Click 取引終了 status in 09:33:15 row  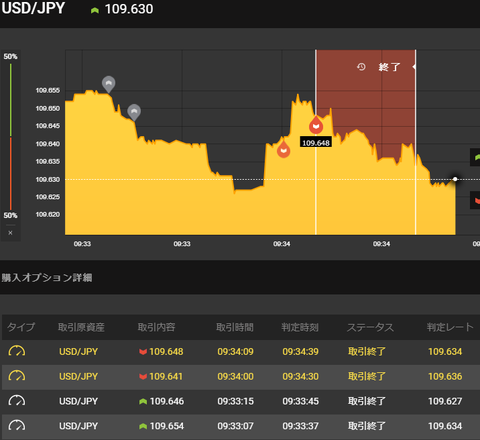367,401
